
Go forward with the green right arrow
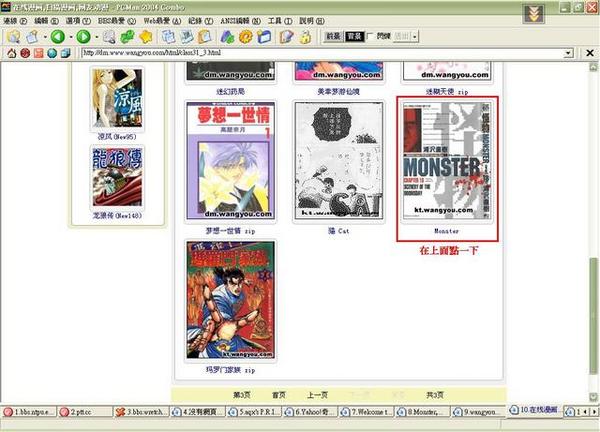tap(83, 37)
